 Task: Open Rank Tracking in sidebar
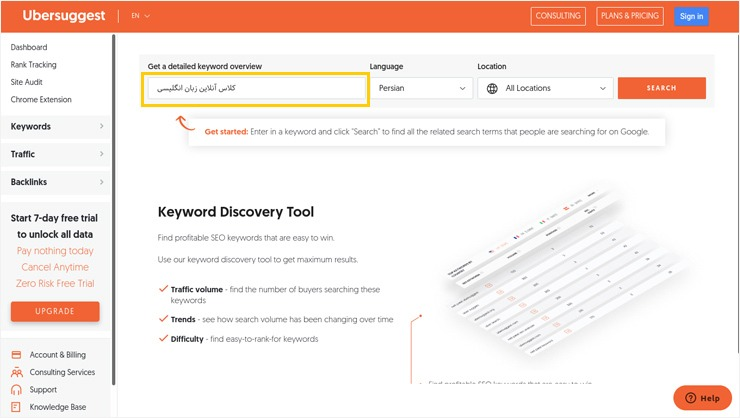(34, 65)
